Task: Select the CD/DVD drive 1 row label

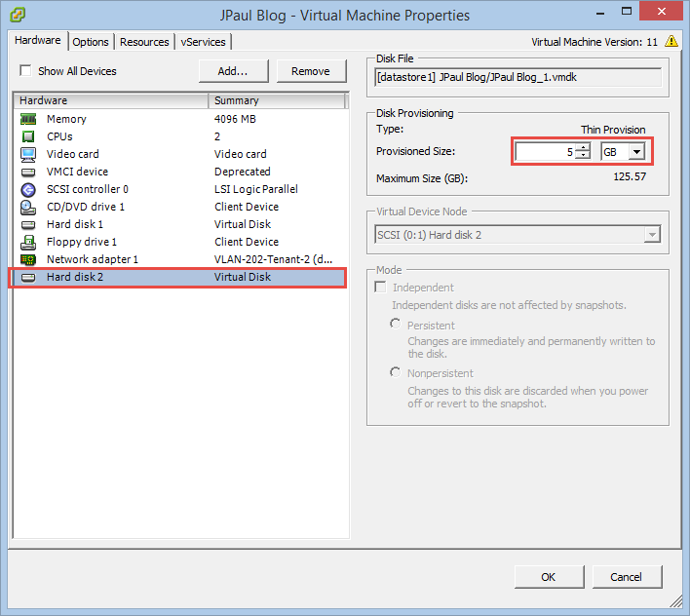Action: click(x=86, y=208)
